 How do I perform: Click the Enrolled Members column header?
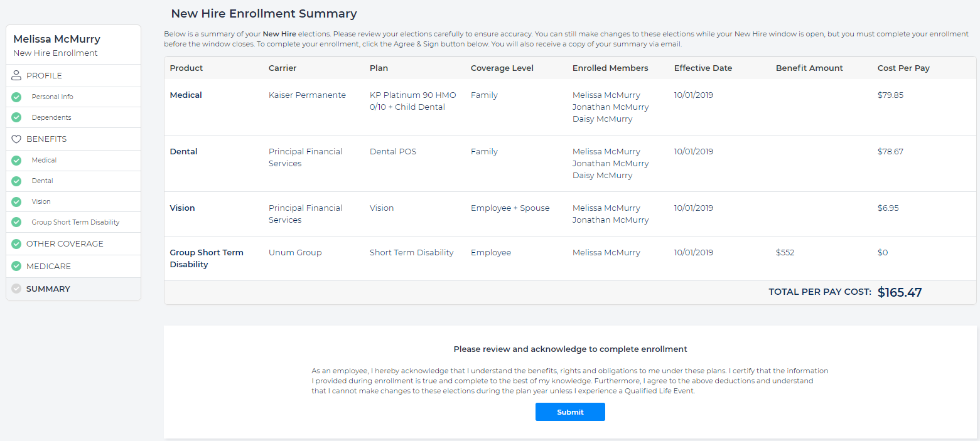(610, 68)
